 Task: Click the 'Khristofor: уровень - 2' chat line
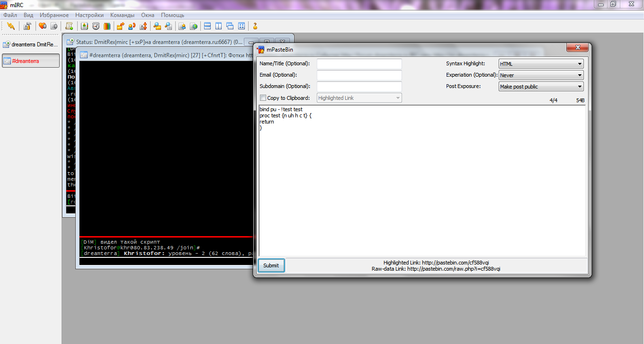tap(168, 253)
